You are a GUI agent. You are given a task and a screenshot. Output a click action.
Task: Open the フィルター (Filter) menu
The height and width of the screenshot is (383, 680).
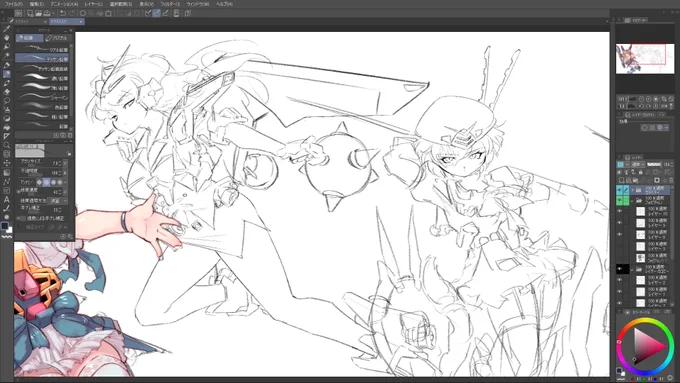coord(170,4)
